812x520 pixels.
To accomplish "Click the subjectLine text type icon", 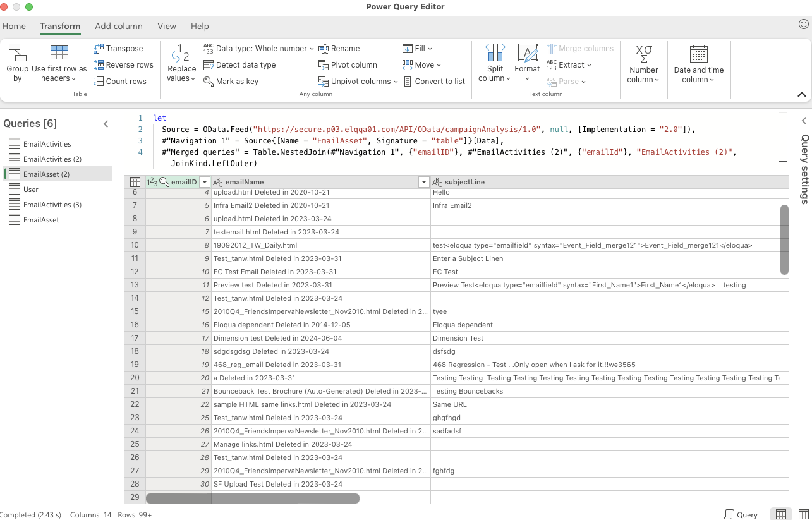I will 437,182.
